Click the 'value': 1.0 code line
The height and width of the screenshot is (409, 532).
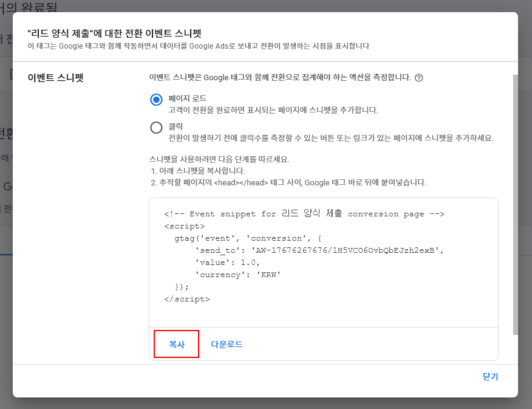coord(227,263)
